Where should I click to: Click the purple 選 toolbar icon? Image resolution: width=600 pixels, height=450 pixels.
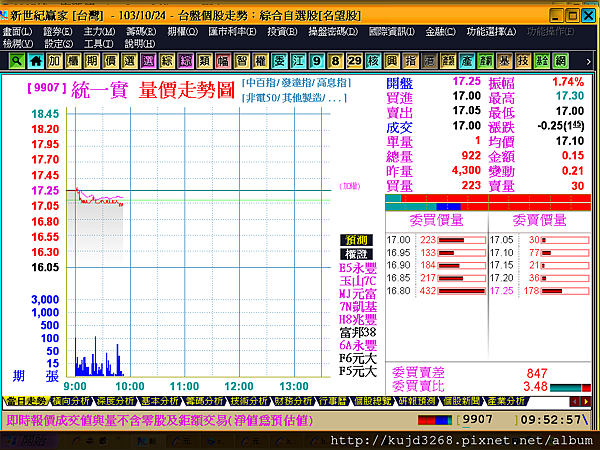click(148, 61)
